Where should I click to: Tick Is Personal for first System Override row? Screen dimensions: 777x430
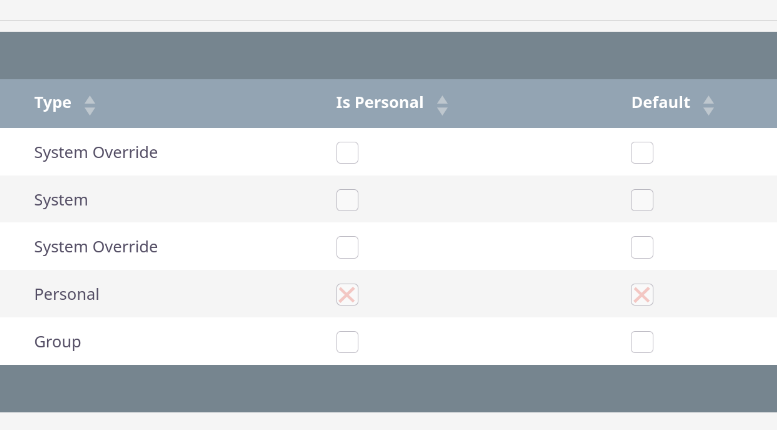[x=347, y=153]
